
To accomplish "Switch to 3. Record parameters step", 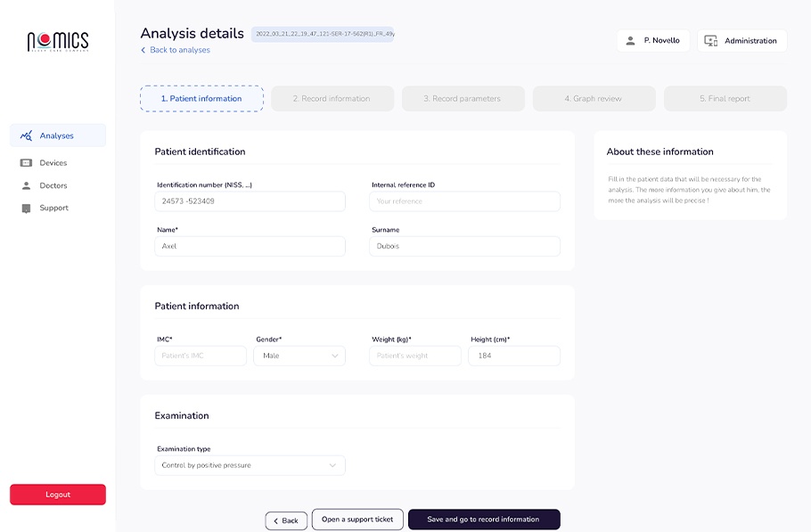I will [463, 99].
